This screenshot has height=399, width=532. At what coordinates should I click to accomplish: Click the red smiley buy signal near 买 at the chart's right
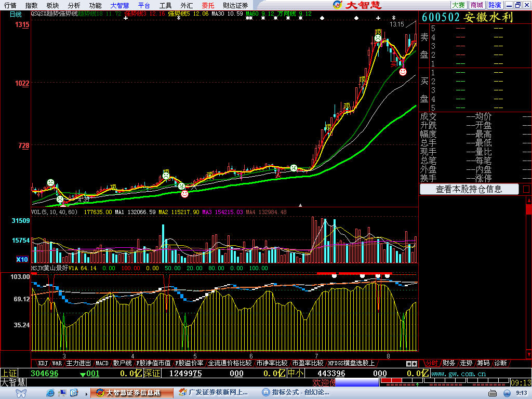[x=403, y=72]
